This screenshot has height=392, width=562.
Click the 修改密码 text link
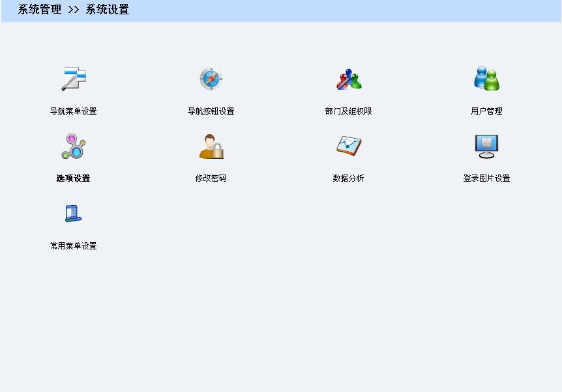coord(211,178)
